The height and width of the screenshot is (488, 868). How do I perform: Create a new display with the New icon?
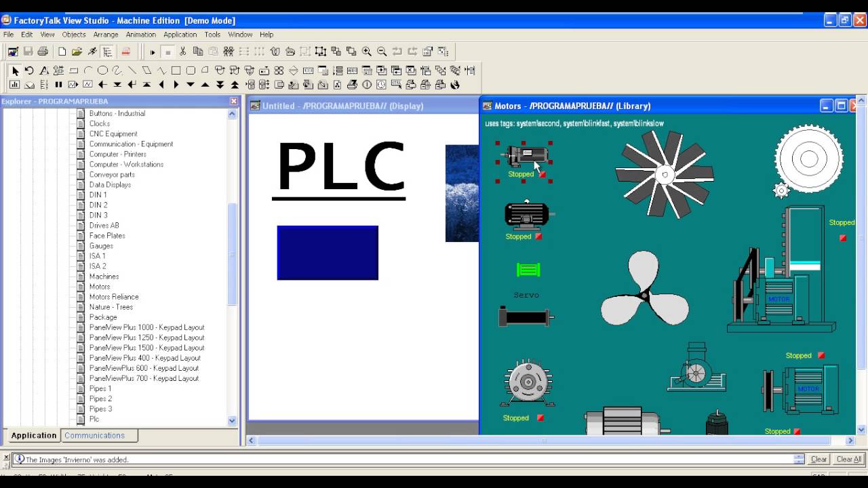[62, 52]
